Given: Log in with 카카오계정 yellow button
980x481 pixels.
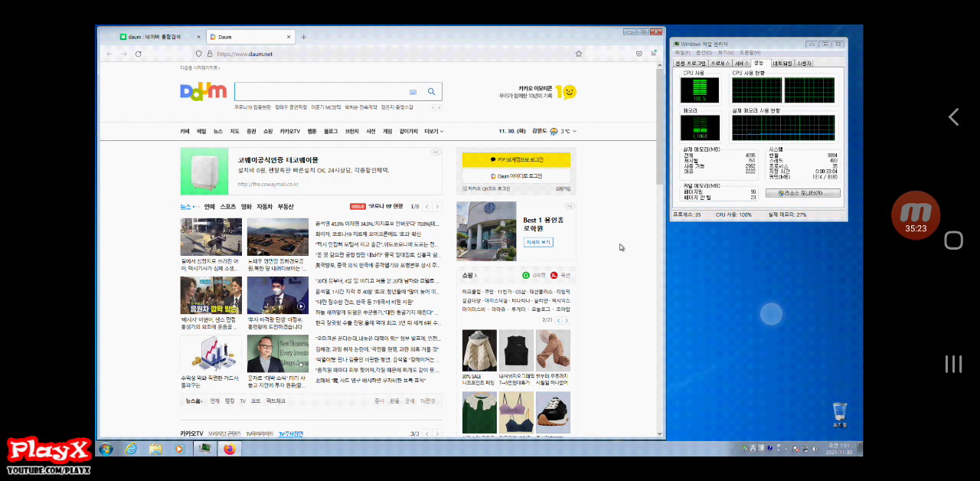Looking at the screenshot, I should (x=516, y=160).
